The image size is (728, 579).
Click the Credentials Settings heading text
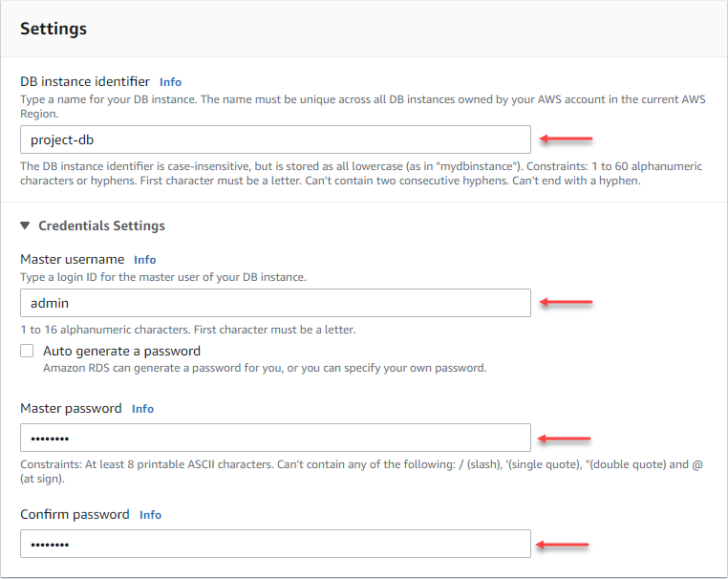[101, 226]
